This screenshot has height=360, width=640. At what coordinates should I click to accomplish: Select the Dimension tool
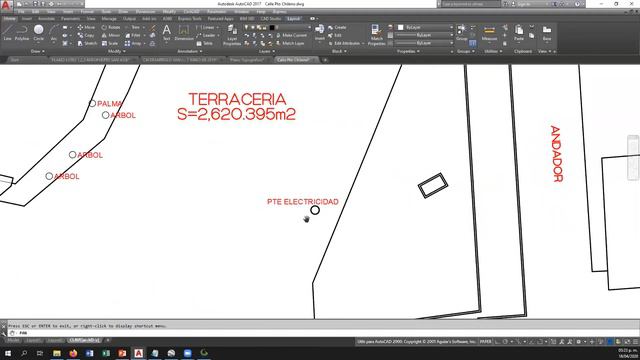(184, 32)
